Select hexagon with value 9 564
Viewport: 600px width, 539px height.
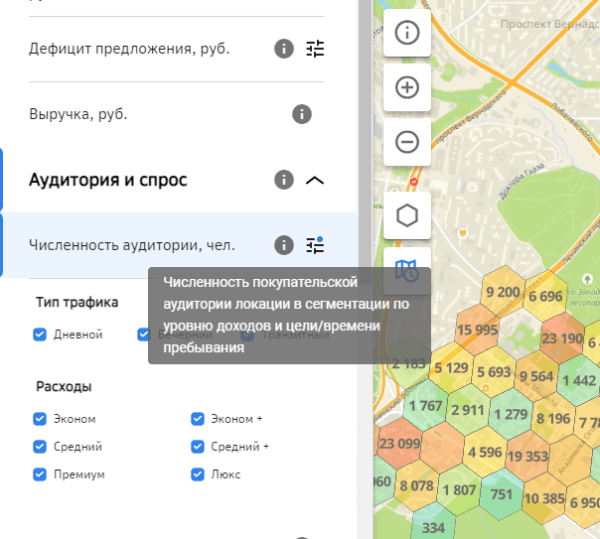[536, 376]
